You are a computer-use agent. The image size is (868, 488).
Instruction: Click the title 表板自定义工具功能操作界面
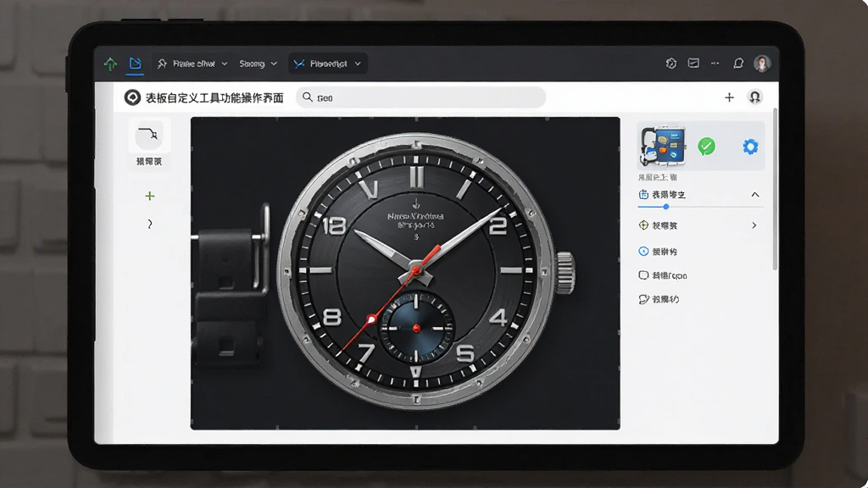[x=214, y=98]
